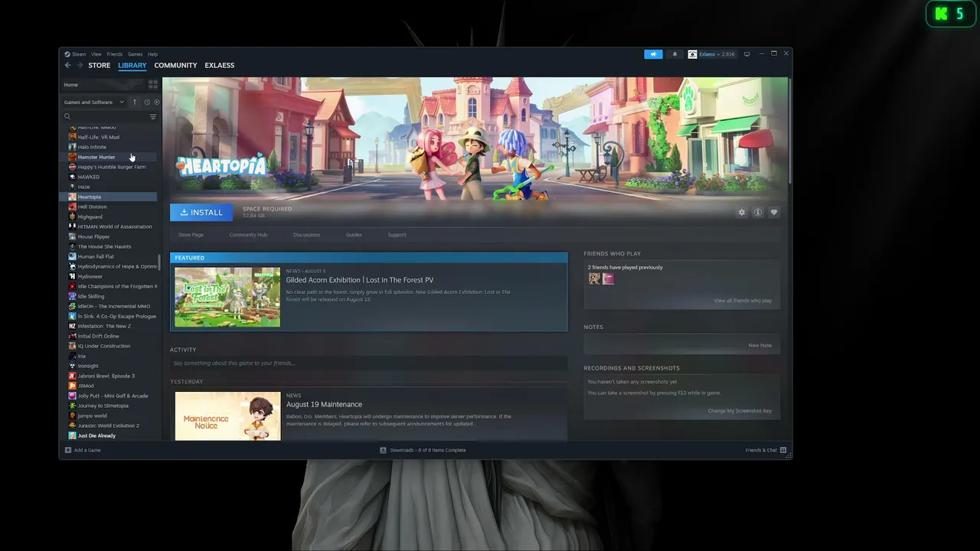980x551 pixels.
Task: Open the Community Hub link
Action: [248, 235]
